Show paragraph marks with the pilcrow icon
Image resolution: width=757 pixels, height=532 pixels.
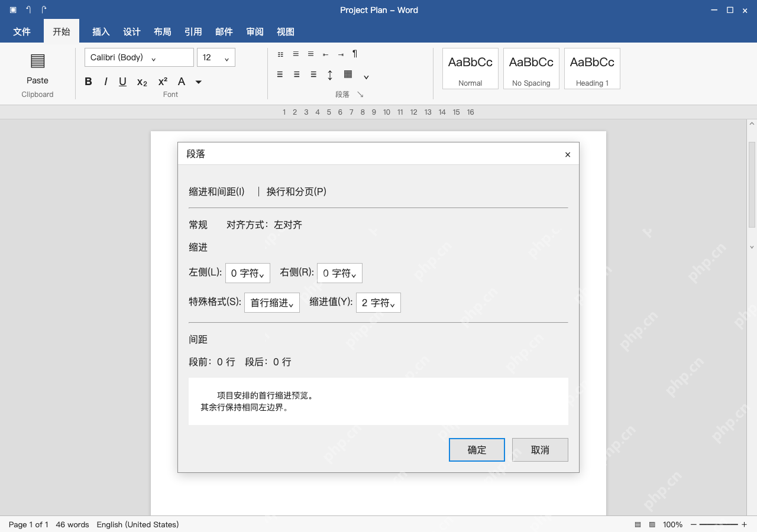(x=355, y=54)
